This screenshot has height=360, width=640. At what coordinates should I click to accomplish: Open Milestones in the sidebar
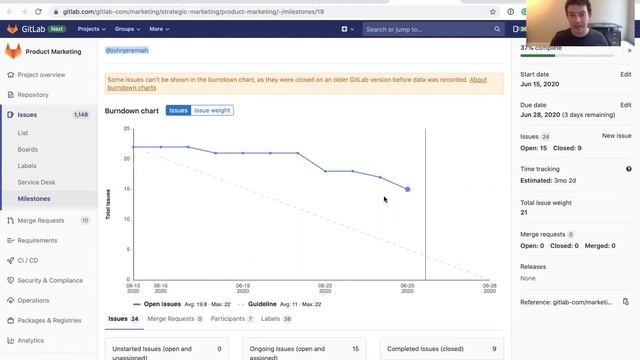click(34, 199)
